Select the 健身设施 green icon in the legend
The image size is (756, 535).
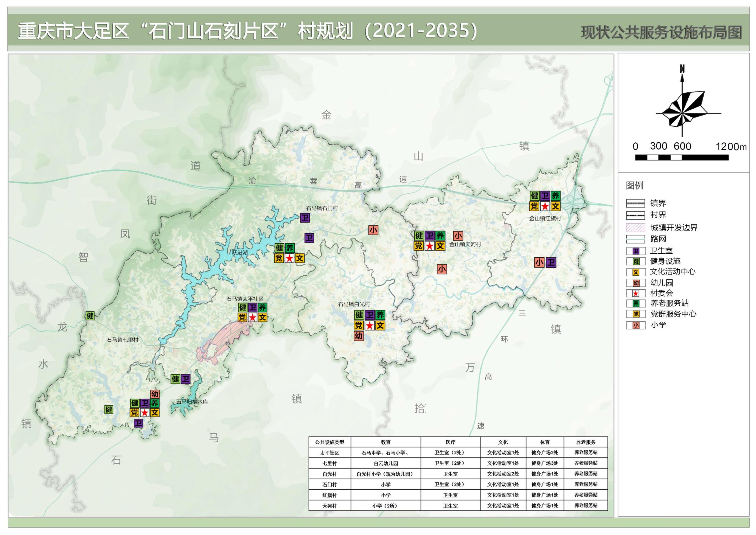click(636, 261)
